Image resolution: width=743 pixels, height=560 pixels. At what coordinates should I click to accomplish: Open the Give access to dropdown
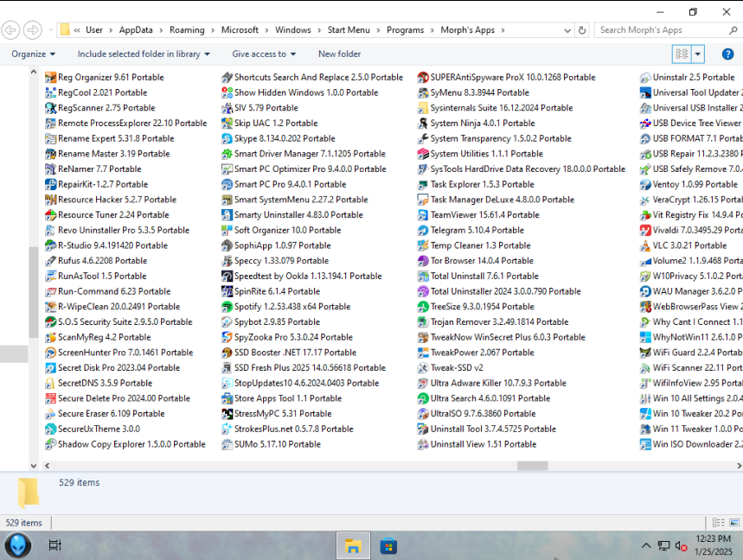(x=264, y=54)
